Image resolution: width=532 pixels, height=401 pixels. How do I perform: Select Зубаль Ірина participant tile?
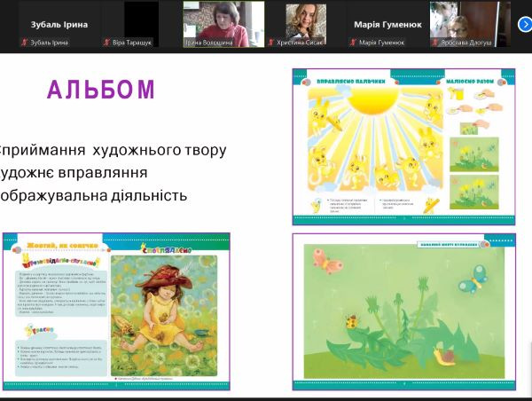tap(59, 24)
